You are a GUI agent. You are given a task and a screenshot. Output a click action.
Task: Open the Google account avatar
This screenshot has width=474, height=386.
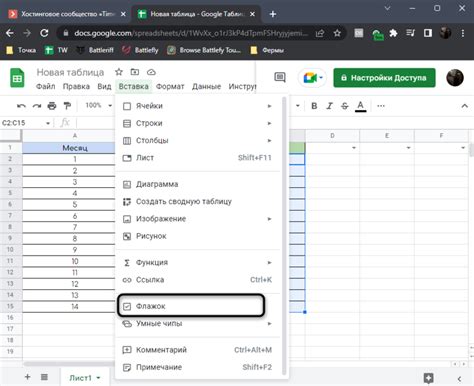[455, 78]
